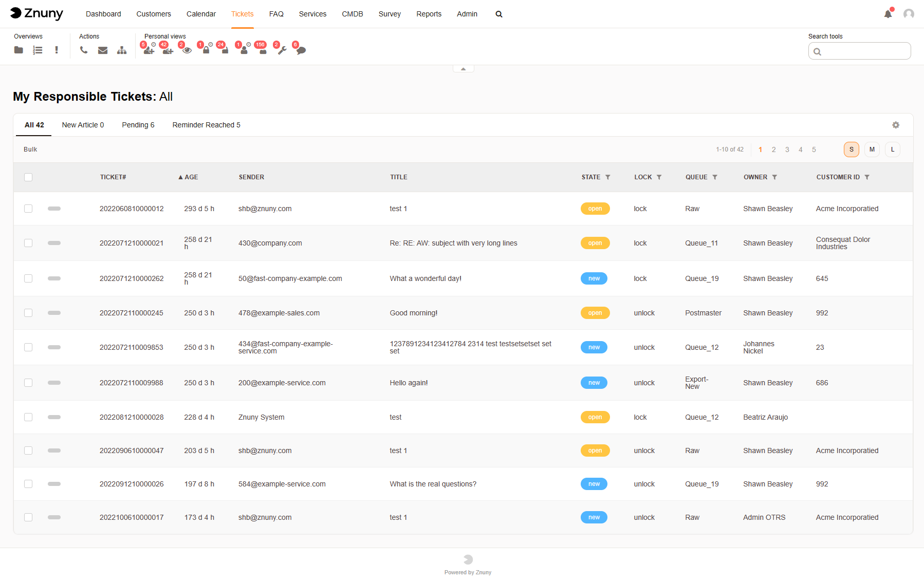
Task: Click the notification bell icon
Action: pyautogui.click(x=888, y=14)
